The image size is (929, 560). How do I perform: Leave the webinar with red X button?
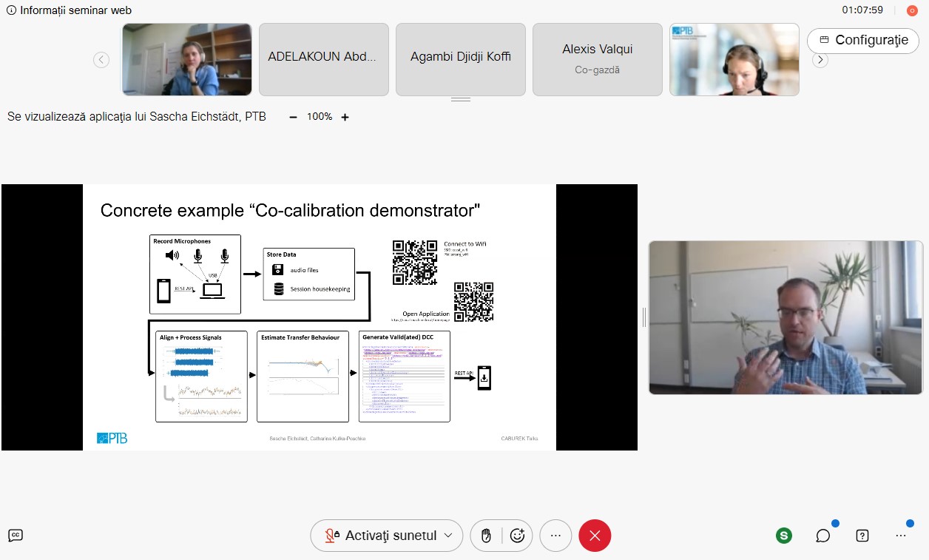(x=595, y=536)
